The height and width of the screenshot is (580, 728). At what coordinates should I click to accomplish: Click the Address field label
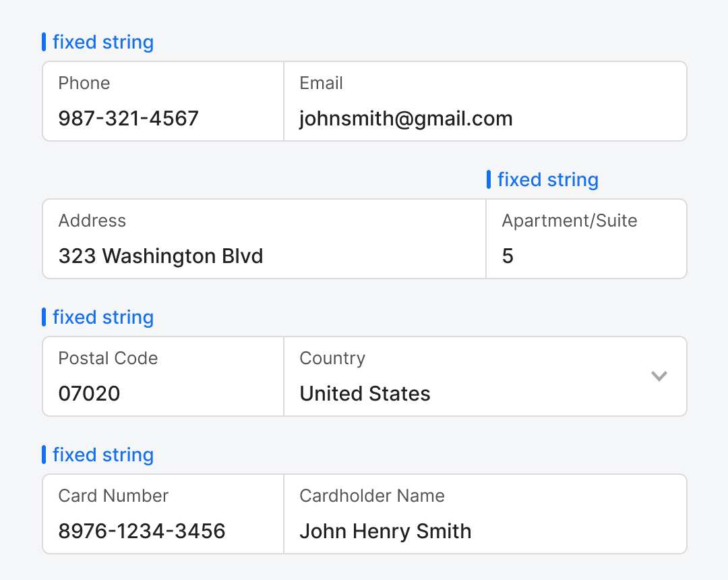point(92,221)
